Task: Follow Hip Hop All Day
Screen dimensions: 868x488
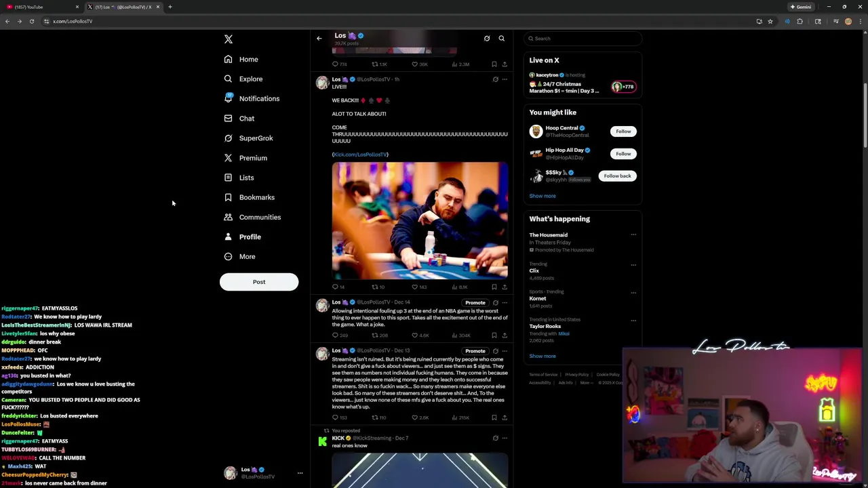Action: [x=623, y=154]
